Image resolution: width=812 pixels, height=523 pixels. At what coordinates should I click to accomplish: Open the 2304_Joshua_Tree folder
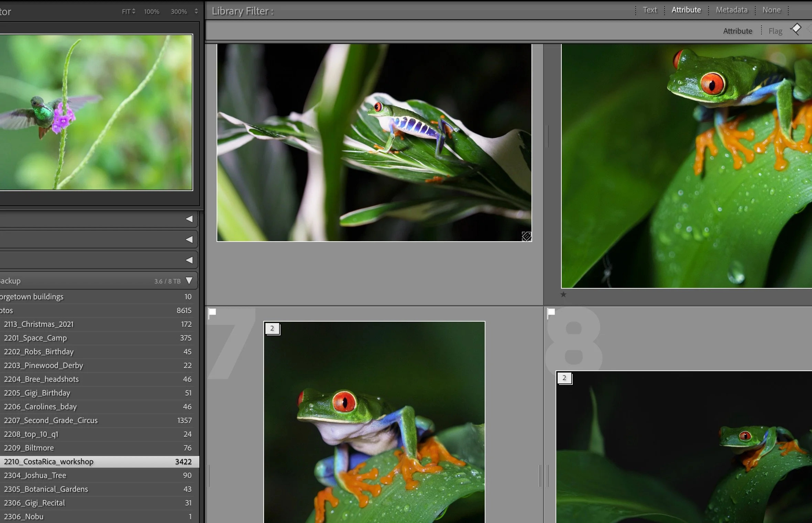[35, 475]
